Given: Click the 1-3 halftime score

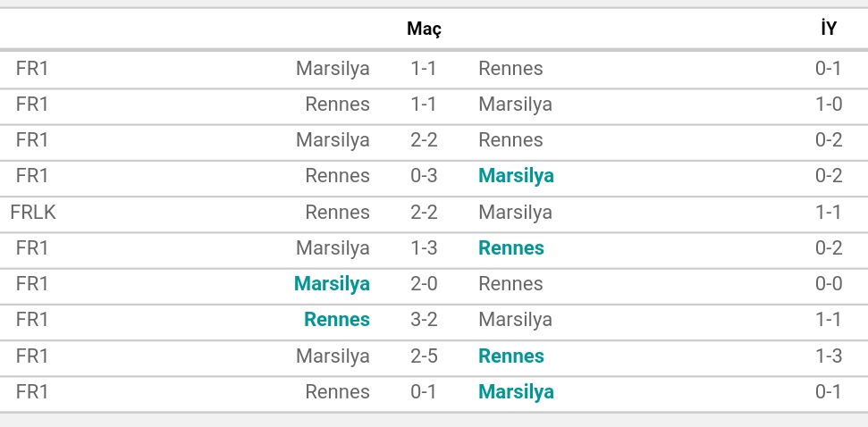Looking at the screenshot, I should tap(829, 356).
